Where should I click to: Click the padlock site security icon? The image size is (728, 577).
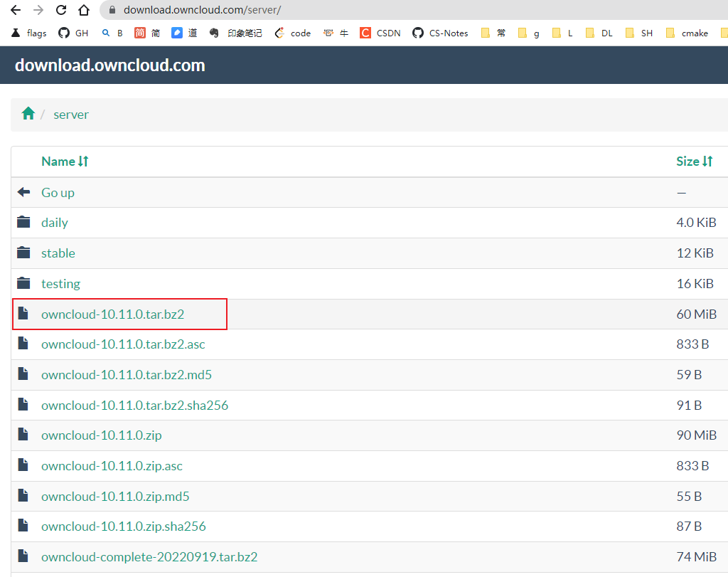click(112, 10)
